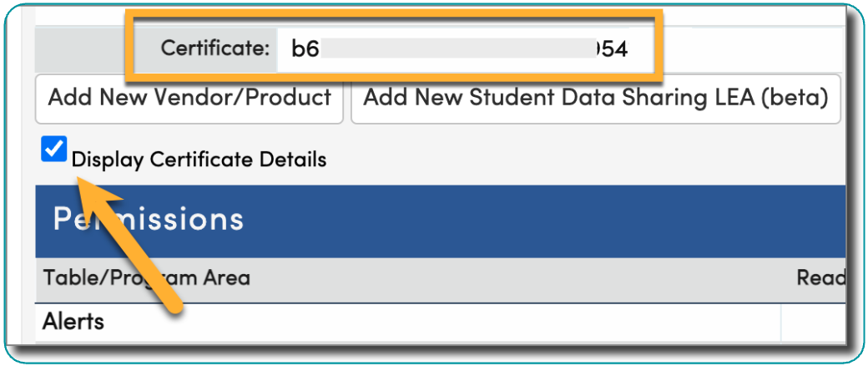Viewport: 868px width, 366px height.
Task: Click the Display Certificate Details label text
Action: pos(199,159)
